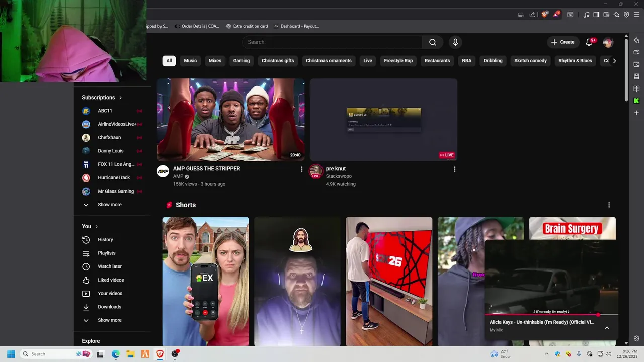644x362 pixels.
Task: Open History in the sidebar
Action: click(105, 240)
